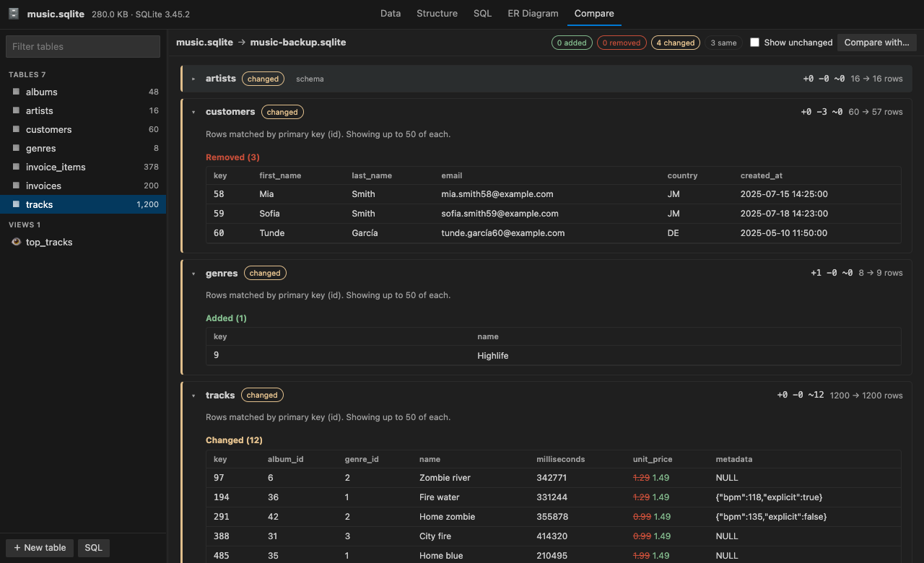Screen dimensions: 924x563
Task: Click the changed badge next to artists
Action: click(x=263, y=79)
